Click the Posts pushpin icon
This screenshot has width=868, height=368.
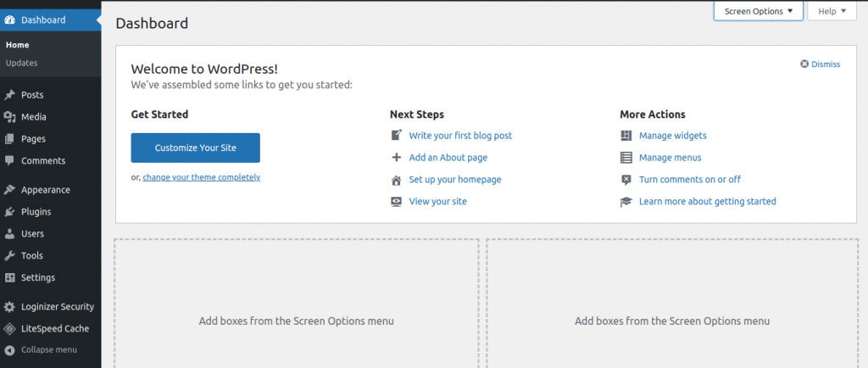coord(9,95)
